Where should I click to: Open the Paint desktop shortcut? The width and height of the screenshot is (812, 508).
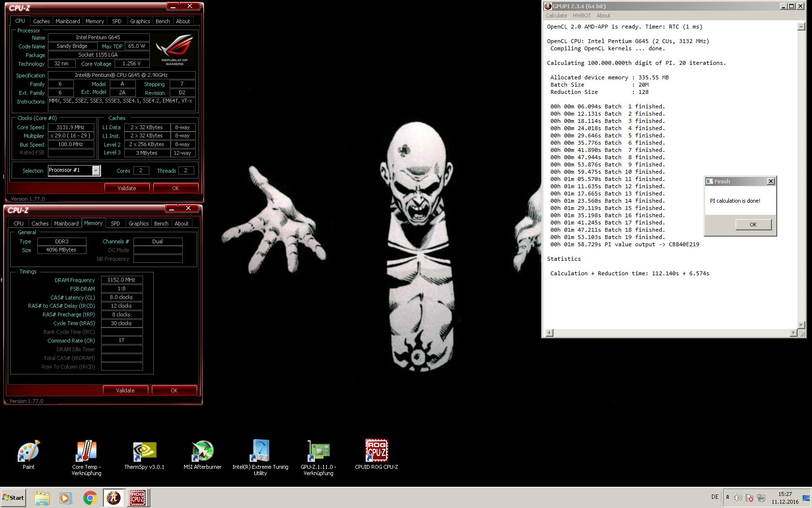click(x=29, y=454)
